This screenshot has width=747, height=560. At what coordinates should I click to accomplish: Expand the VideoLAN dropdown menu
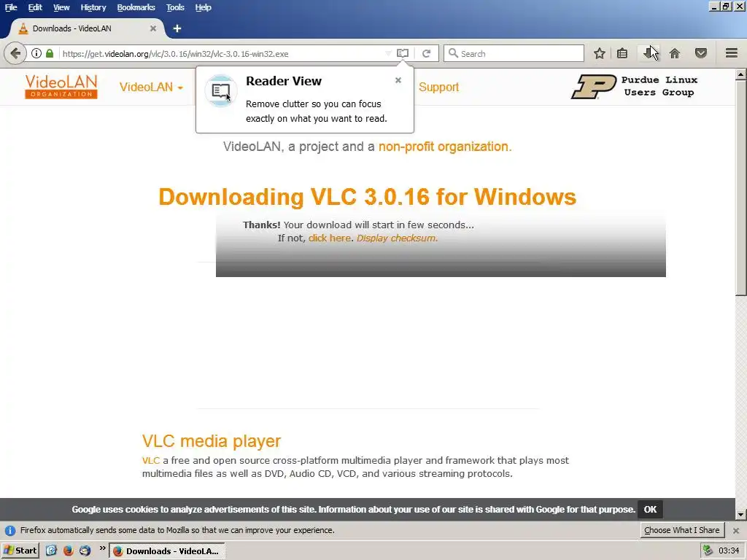(151, 87)
